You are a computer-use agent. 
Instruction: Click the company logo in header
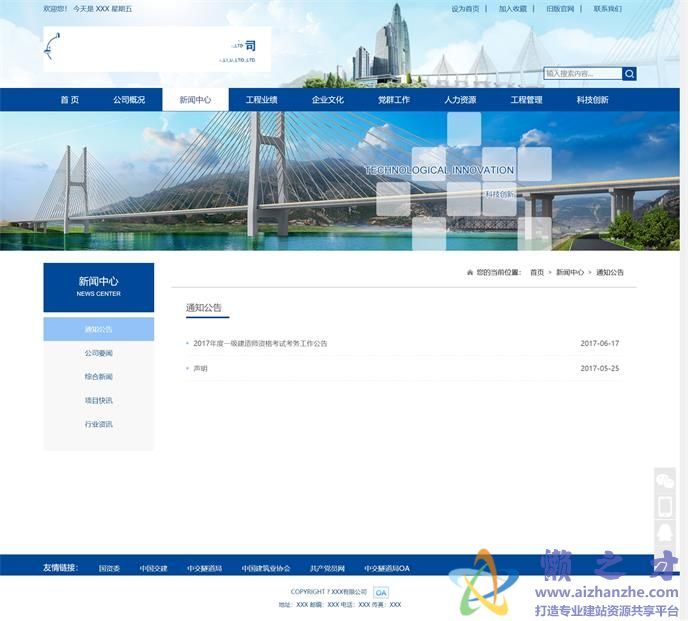(x=156, y=49)
